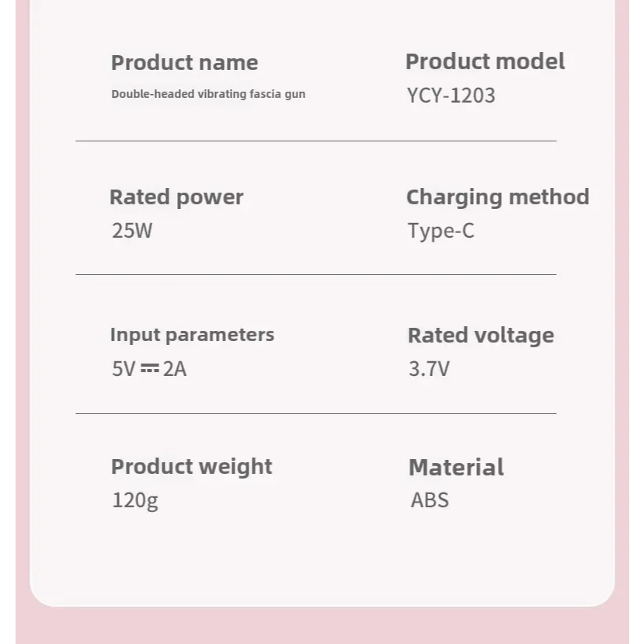Click the divider line above Product weight row
The height and width of the screenshot is (644, 644).
(315, 414)
